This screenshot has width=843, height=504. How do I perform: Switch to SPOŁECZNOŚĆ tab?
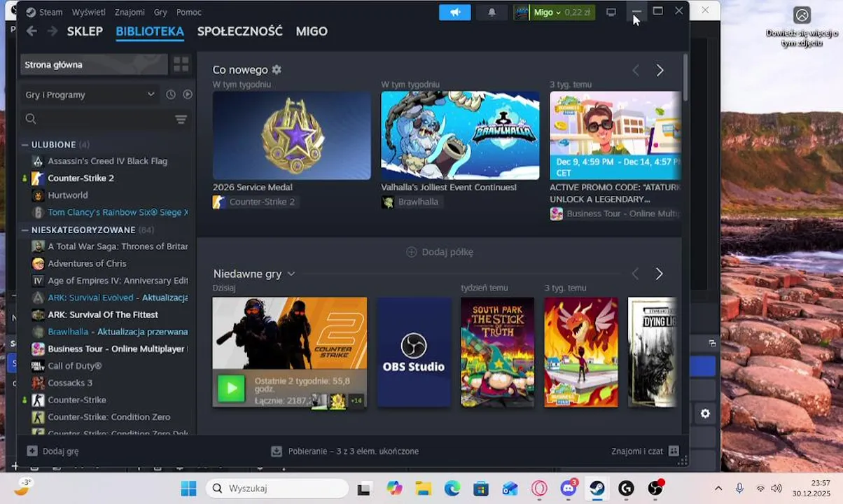[240, 31]
